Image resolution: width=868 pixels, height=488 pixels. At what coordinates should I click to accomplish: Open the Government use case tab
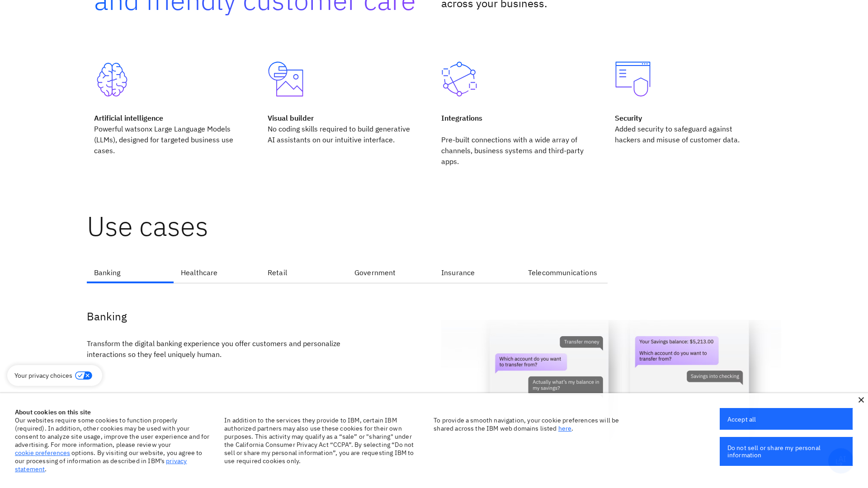point(375,272)
